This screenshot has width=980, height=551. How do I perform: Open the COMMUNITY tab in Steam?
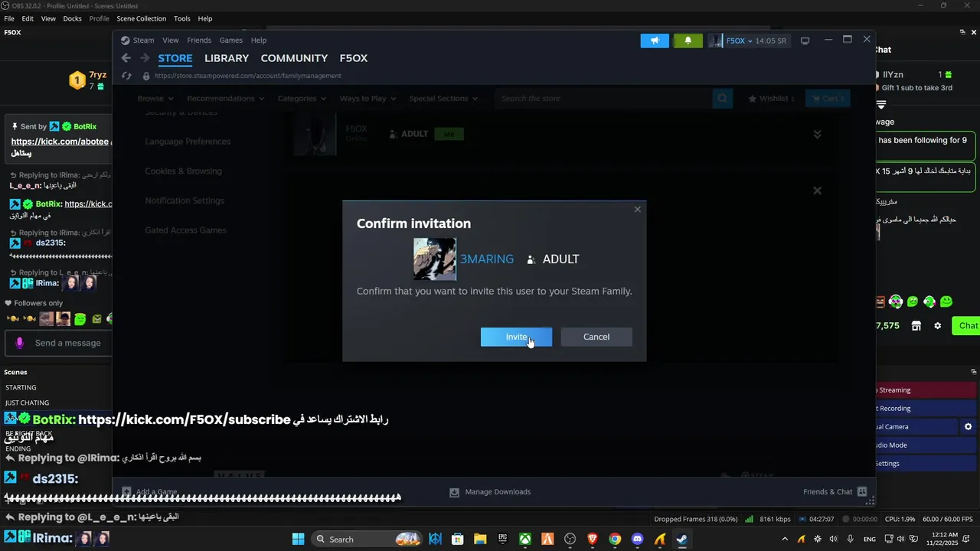coord(294,58)
